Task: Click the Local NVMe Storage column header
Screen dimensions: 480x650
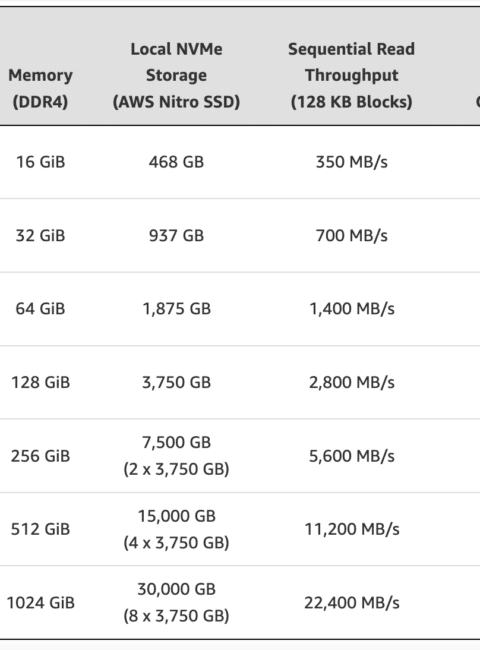Action: tap(176, 75)
